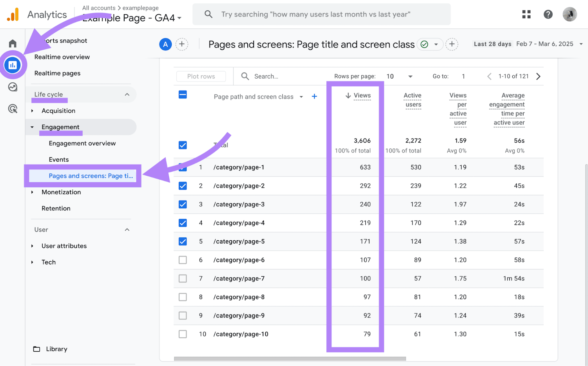Click the next page chevron in pagination
Image resolution: width=588 pixels, height=366 pixels.
pos(538,76)
